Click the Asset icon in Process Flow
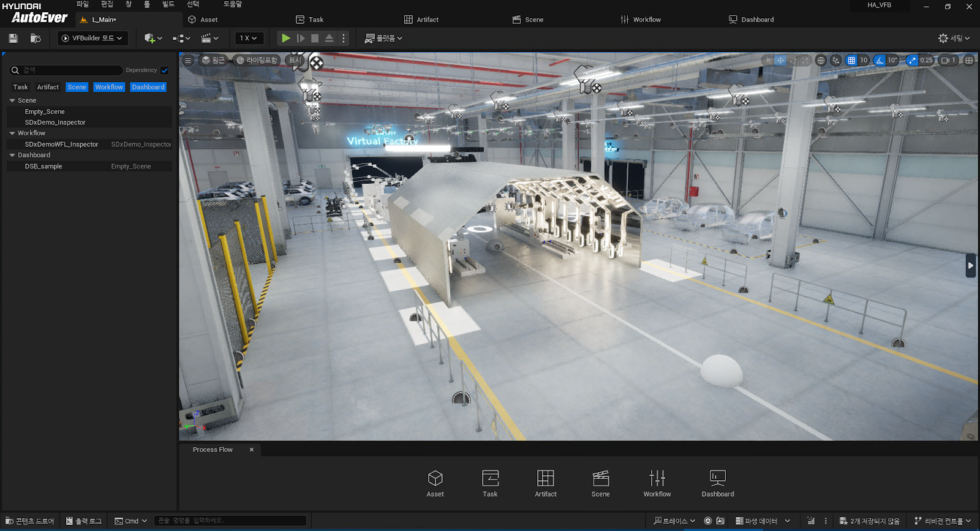Viewport: 980px width, 531px height. (x=435, y=483)
